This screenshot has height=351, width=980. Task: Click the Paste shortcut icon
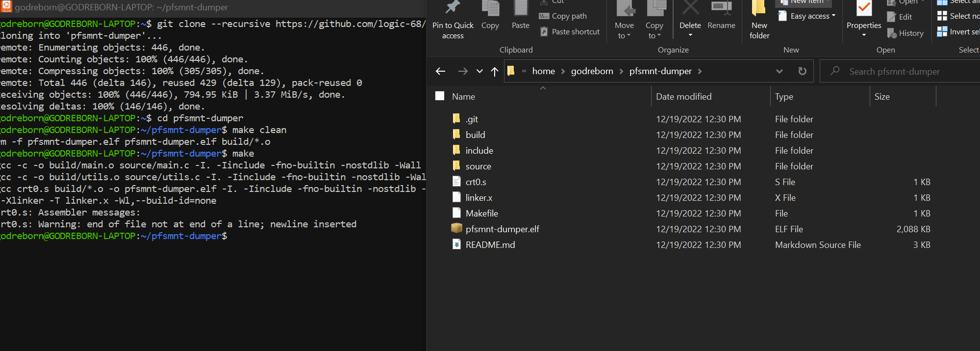tap(544, 31)
